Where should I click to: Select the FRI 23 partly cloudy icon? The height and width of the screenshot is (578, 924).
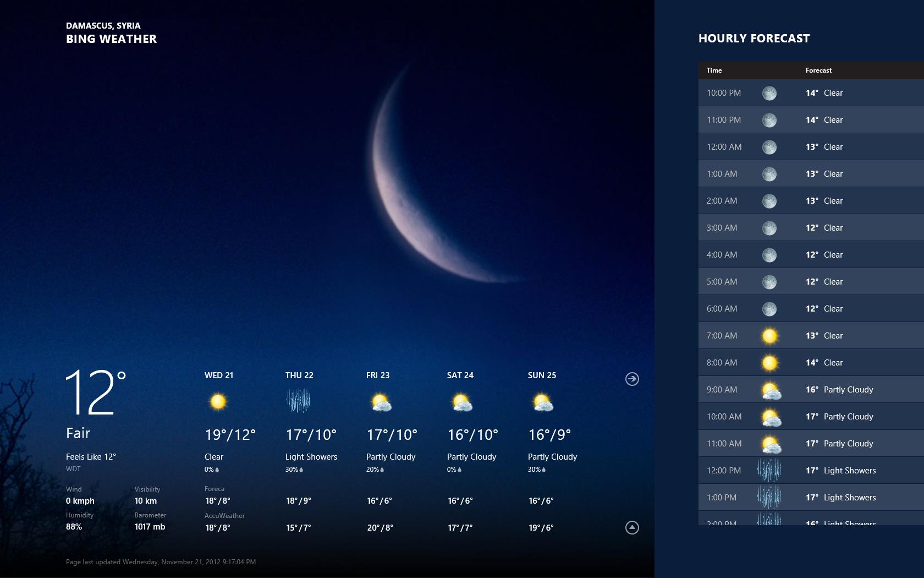coord(381,402)
